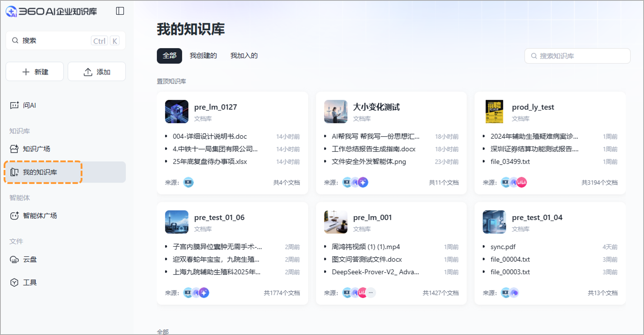This screenshot has width=644, height=335.
Task: Click the source avatar on pre_lm_0127 card
Action: pyautogui.click(x=188, y=182)
